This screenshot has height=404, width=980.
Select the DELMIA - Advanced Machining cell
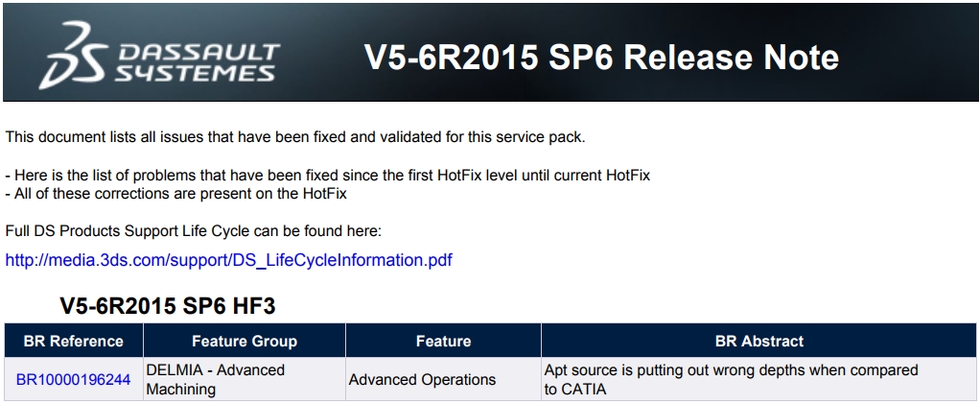coord(245,379)
